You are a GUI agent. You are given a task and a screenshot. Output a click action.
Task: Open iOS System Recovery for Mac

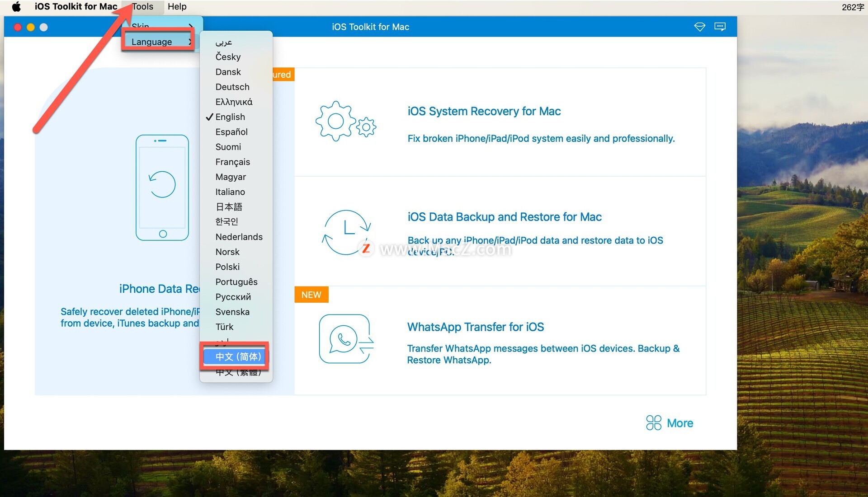484,111
